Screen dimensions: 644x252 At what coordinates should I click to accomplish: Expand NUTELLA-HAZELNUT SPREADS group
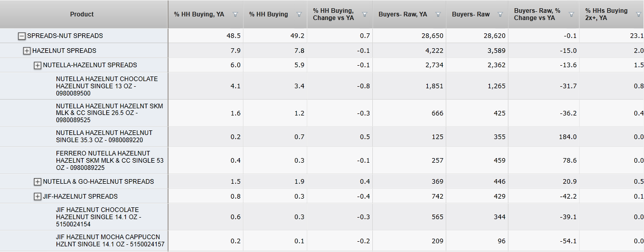(37, 66)
